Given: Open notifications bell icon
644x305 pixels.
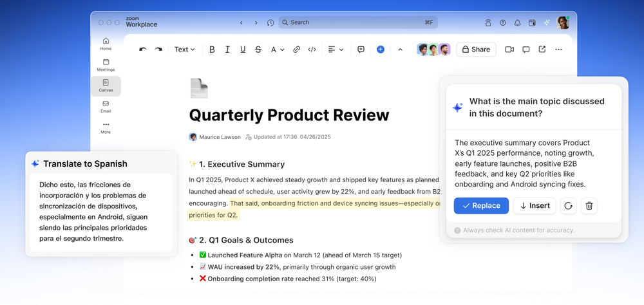Looking at the screenshot, I should click(x=518, y=23).
